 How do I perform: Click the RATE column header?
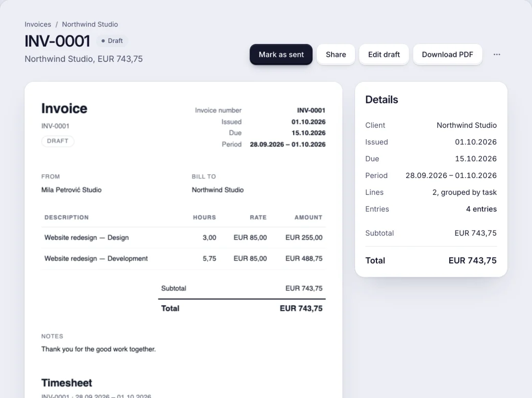click(258, 217)
